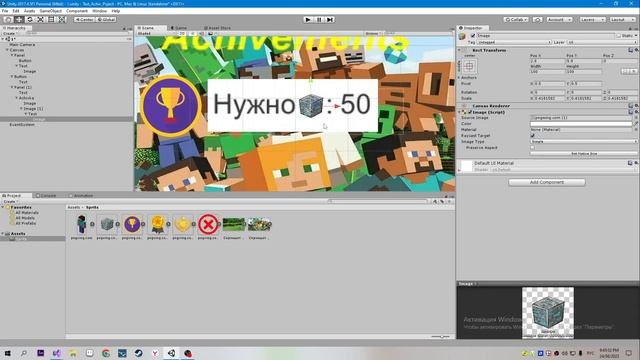Click the Color swatch field
This screenshot has width=640, height=360.
581,123
